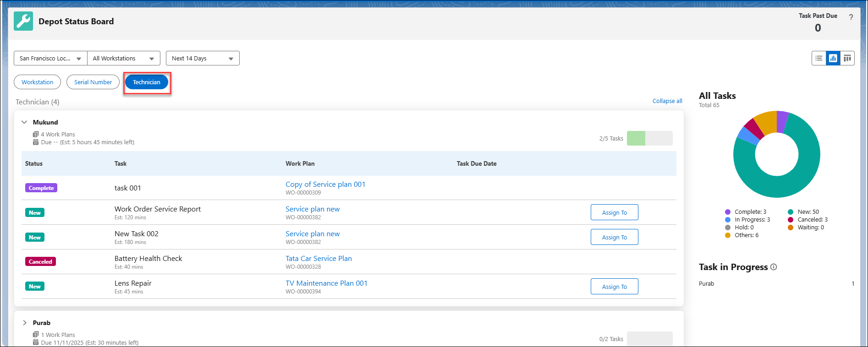Click the New badge for Work Order Service Report
The image size is (868, 347).
click(x=35, y=212)
